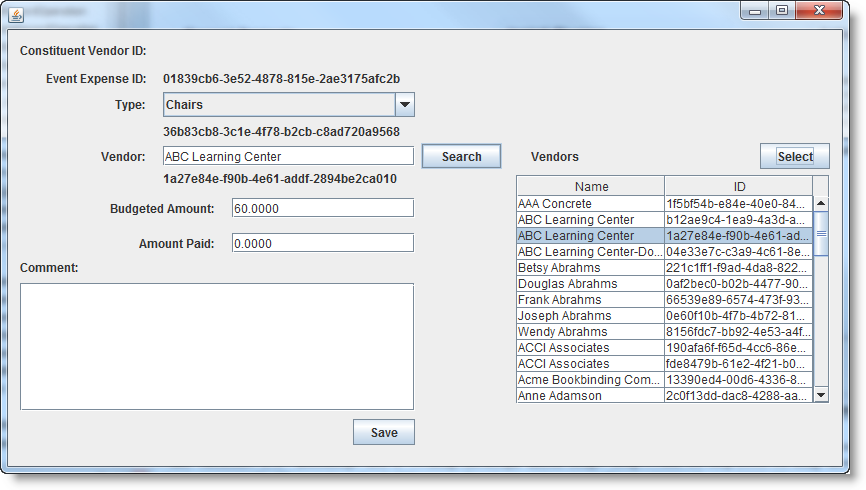
Task: Select the Chairs combo box
Action: click(x=288, y=104)
